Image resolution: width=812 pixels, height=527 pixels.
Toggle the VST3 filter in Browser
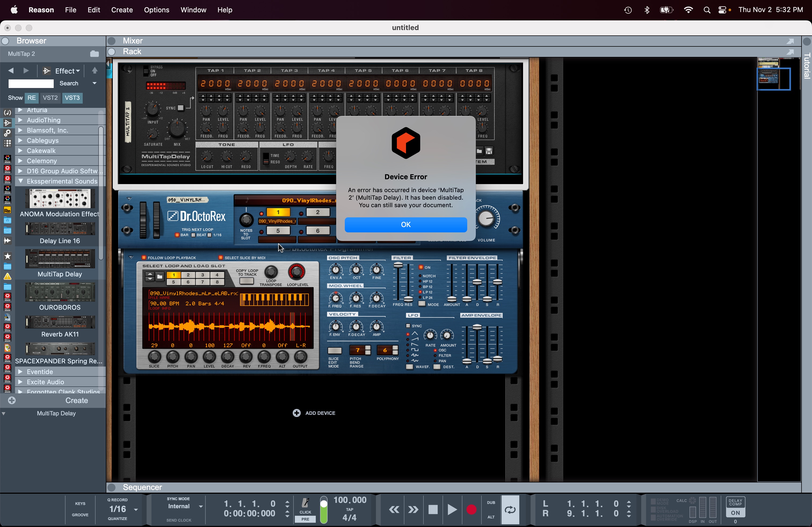click(x=72, y=98)
